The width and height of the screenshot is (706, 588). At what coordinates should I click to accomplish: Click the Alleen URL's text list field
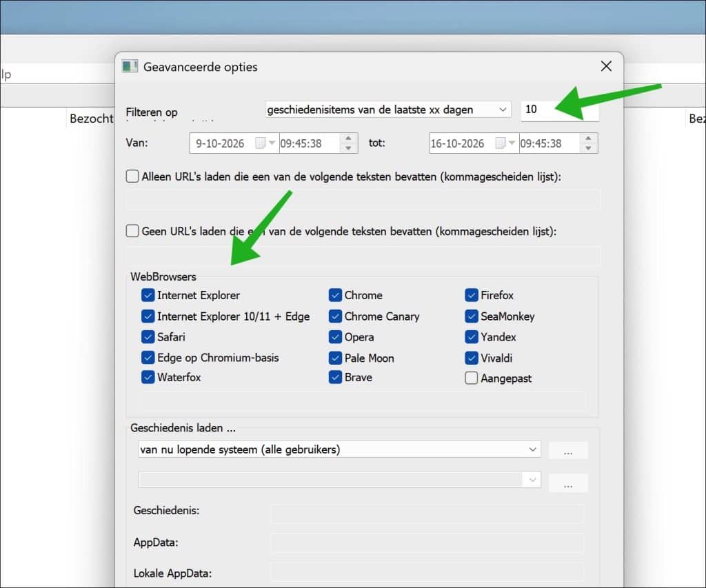(363, 199)
